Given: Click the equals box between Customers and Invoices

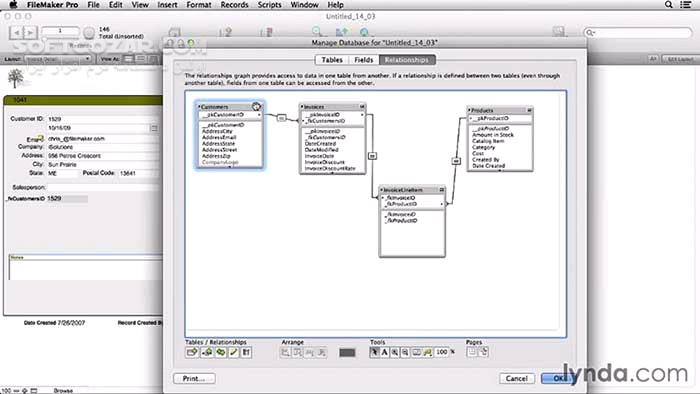Looking at the screenshot, I should click(281, 118).
